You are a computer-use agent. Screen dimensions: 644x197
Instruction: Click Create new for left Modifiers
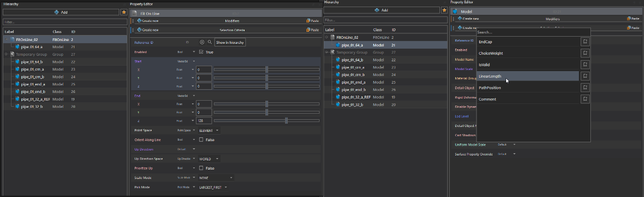pyautogui.click(x=148, y=21)
